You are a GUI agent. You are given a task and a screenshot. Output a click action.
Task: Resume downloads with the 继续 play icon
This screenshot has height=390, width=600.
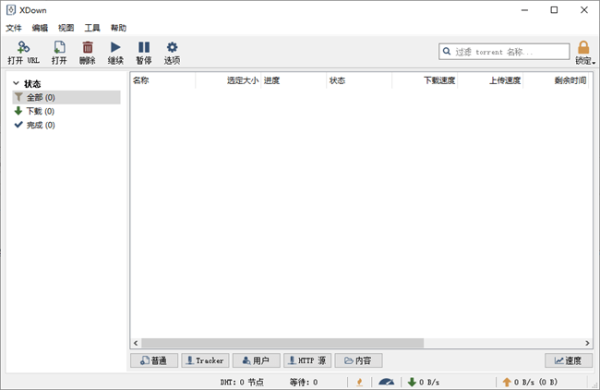[115, 53]
